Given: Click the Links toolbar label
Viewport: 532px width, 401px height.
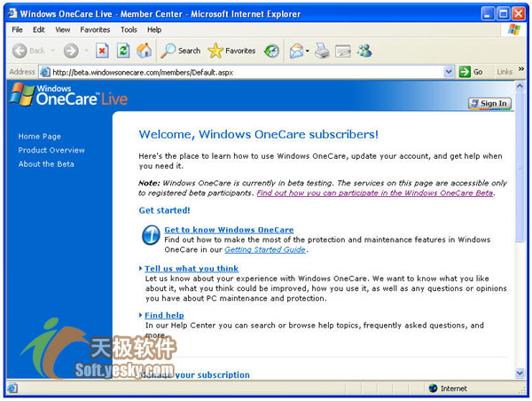Looking at the screenshot, I should click(505, 72).
